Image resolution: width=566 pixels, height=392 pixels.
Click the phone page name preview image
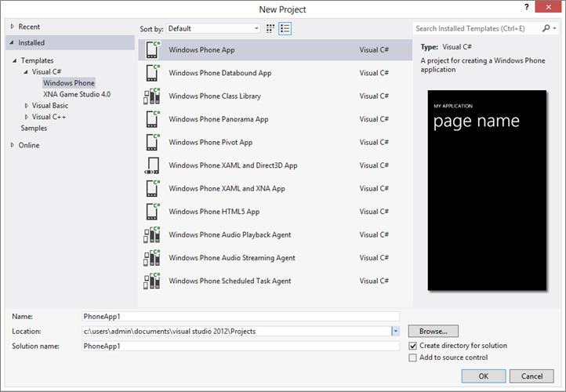pos(487,191)
